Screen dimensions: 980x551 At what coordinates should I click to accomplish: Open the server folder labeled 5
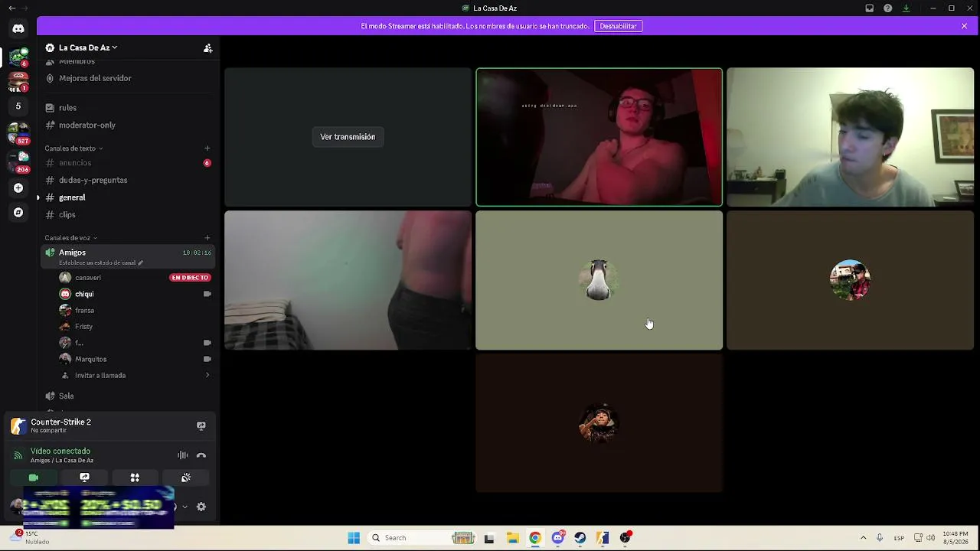pyautogui.click(x=18, y=106)
